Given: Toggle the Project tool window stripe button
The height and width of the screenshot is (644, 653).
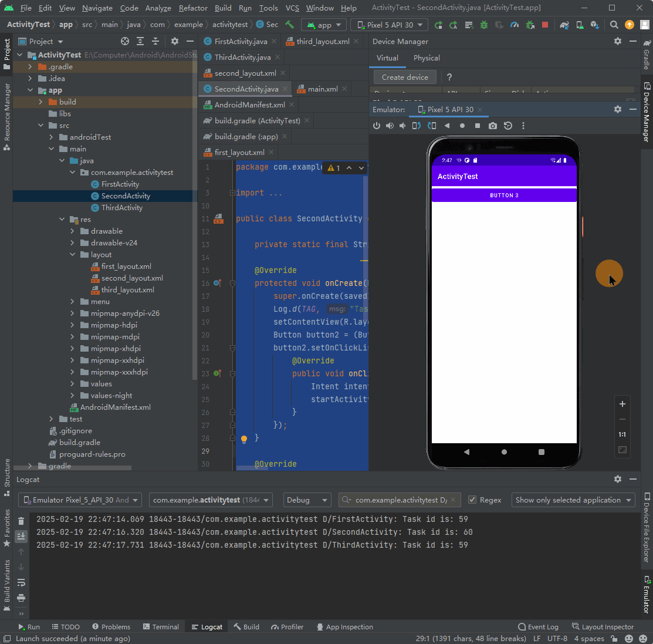Looking at the screenshot, I should point(6,54).
